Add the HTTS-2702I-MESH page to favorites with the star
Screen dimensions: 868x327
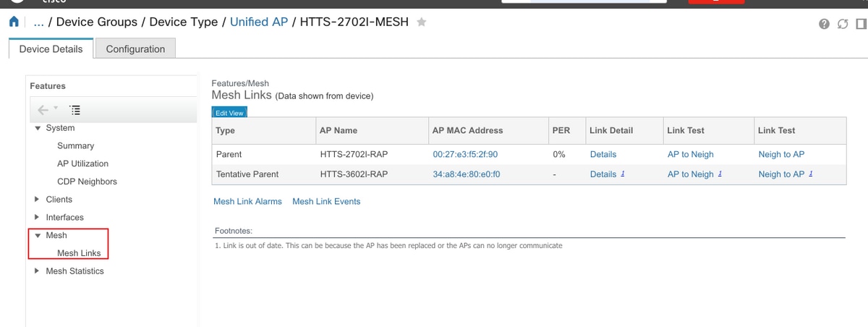click(422, 22)
